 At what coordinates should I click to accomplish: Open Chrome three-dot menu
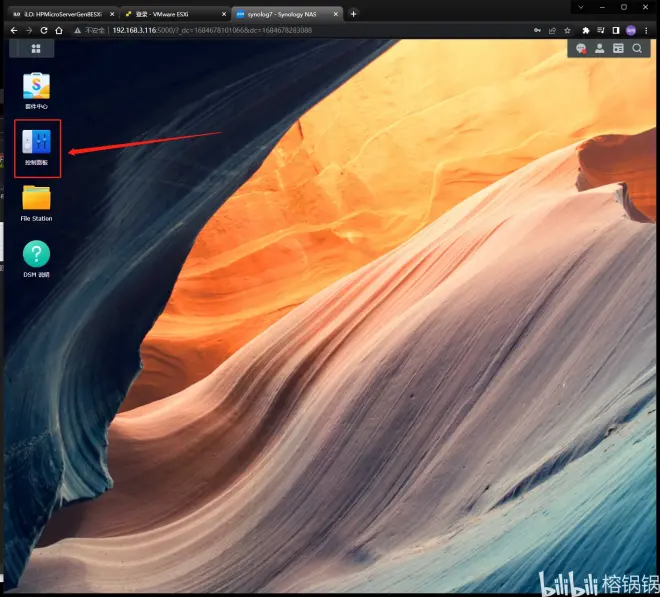[x=646, y=30]
